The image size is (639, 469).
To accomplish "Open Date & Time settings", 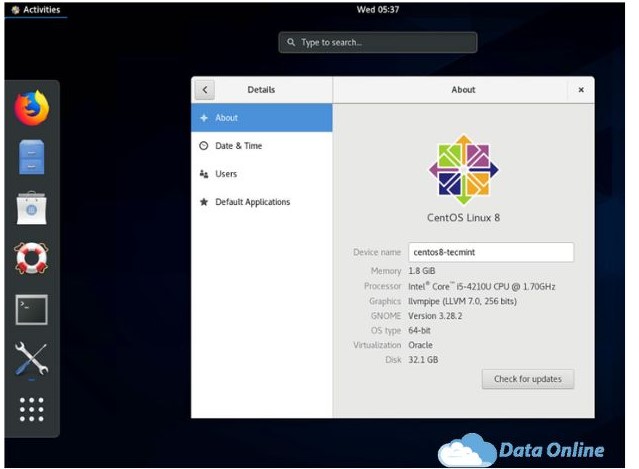I will [x=262, y=146].
